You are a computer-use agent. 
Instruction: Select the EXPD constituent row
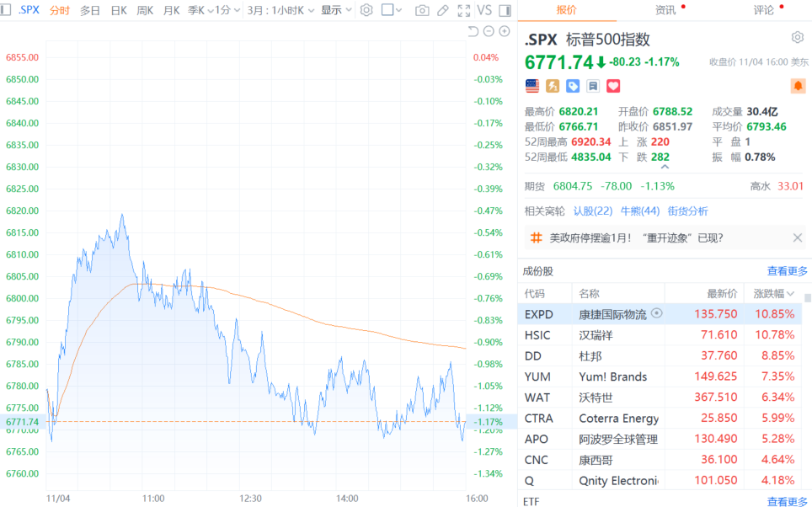pos(660,314)
